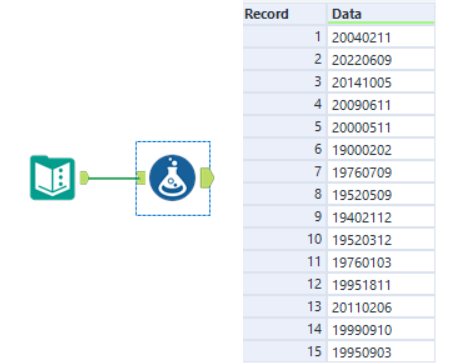This screenshot has height=364, width=475.
Task: Select cell with value 19760709
Action: coord(381,172)
